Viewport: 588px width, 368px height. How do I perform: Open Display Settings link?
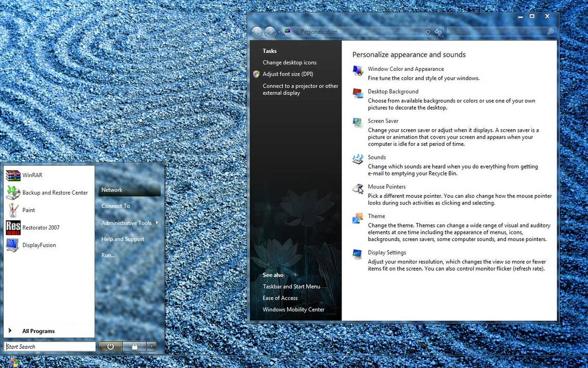(387, 253)
